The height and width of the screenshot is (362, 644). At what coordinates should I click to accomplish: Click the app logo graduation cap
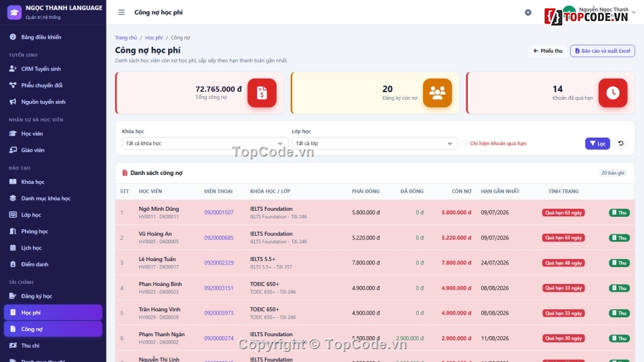click(x=14, y=12)
